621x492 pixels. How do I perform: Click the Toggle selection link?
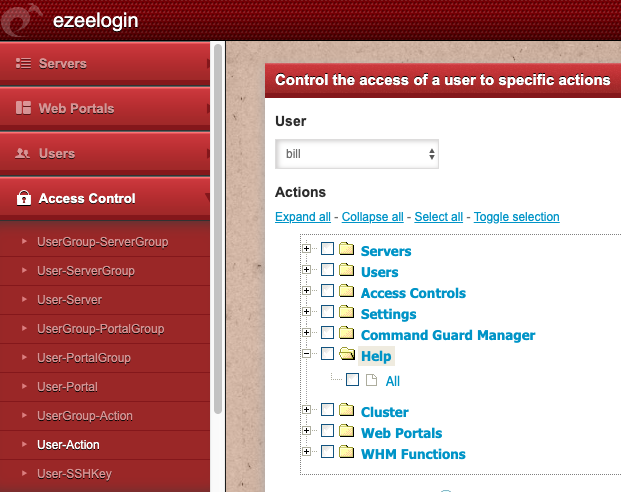tap(516, 217)
